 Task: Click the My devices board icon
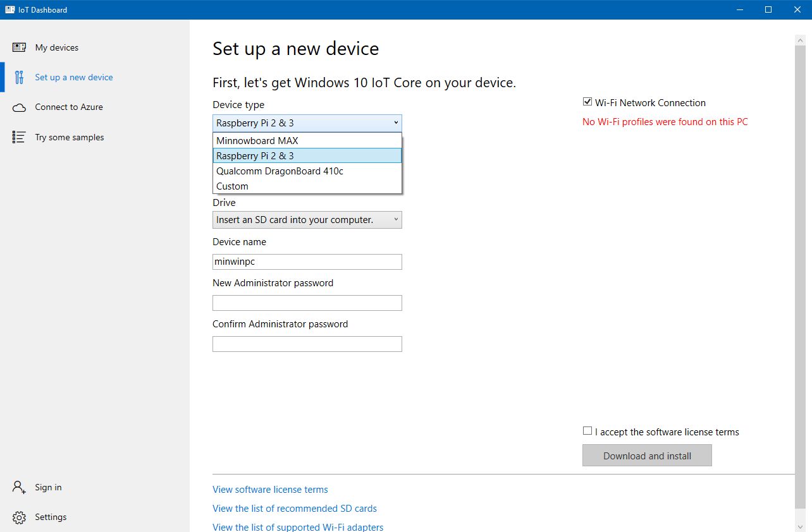pos(19,47)
